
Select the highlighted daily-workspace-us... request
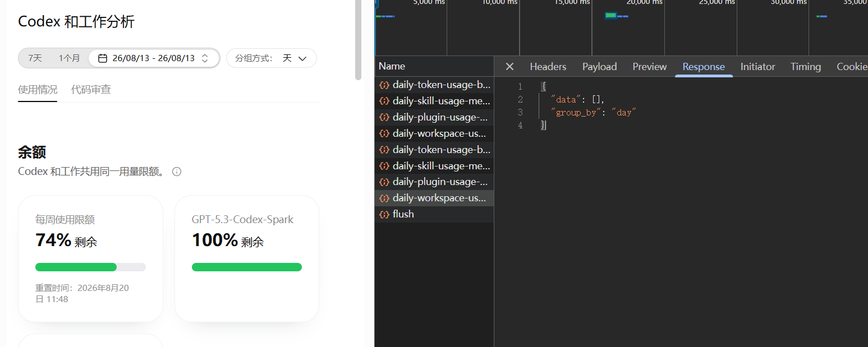[x=434, y=198]
